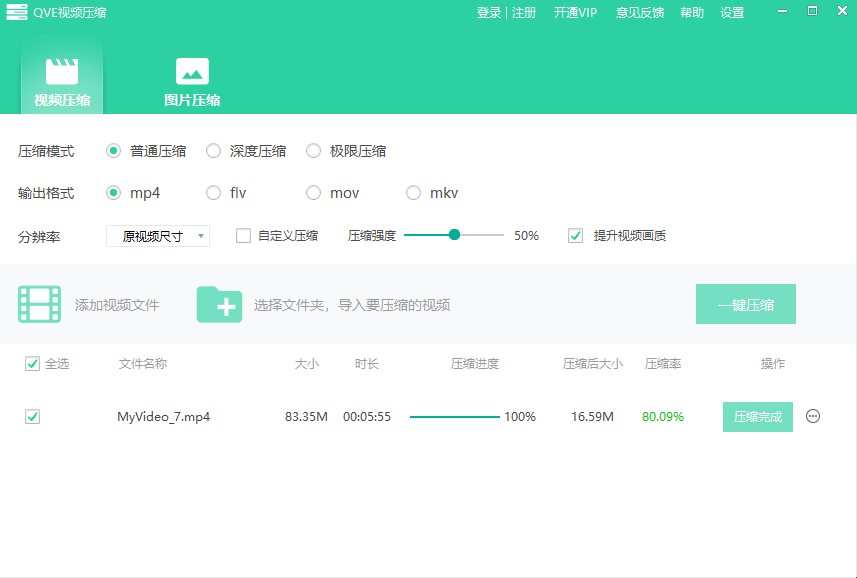This screenshot has width=857, height=578.
Task: Click the image compression picture icon
Action: (x=192, y=71)
